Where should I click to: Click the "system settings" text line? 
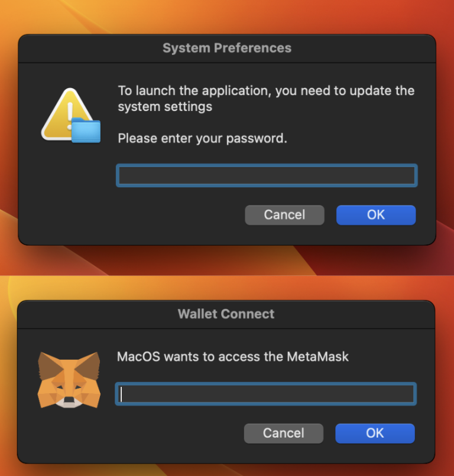pos(165,107)
